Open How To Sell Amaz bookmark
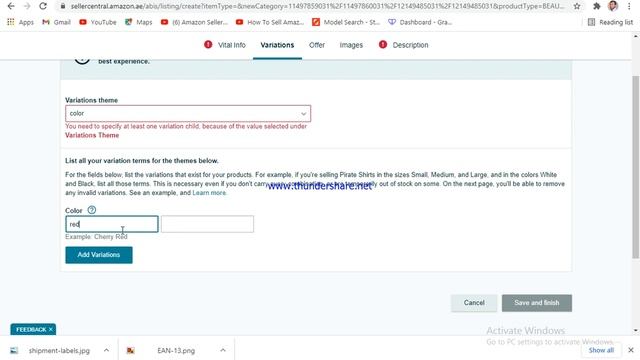This screenshot has width=640, height=360. click(270, 22)
